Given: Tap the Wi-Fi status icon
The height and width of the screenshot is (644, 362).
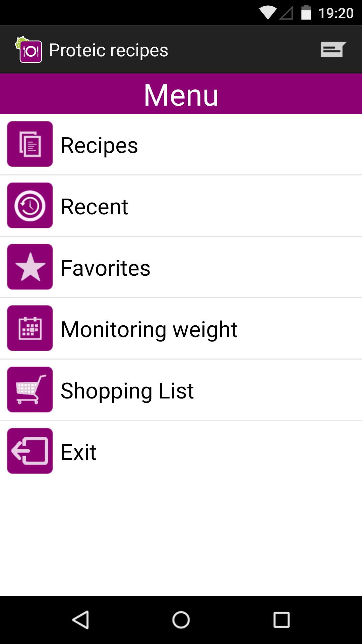Looking at the screenshot, I should tap(267, 13).
